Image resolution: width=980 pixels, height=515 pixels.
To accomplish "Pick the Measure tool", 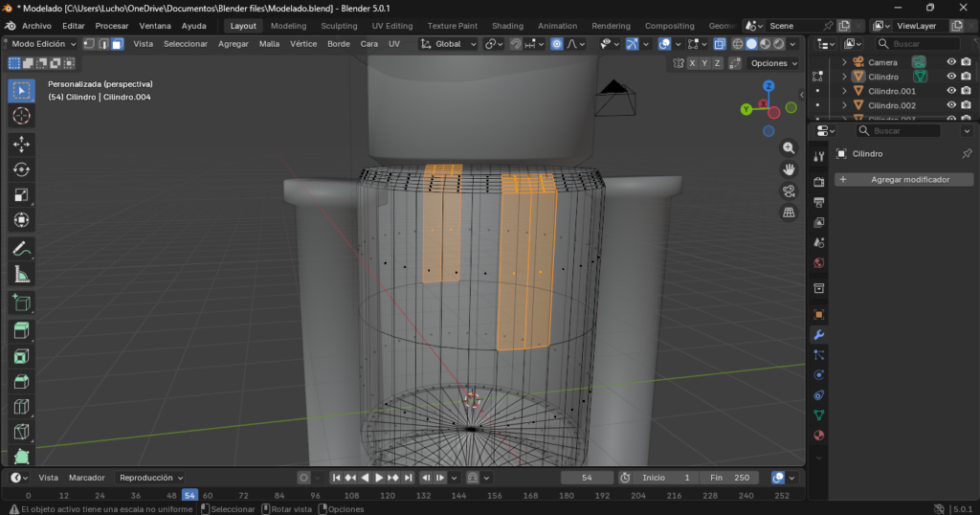I will coord(21,275).
